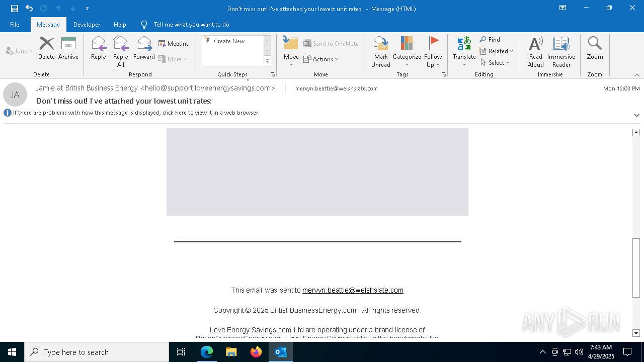Screen dimensions: 644x362
Task: Expand the message header chevron
Action: pos(636,115)
